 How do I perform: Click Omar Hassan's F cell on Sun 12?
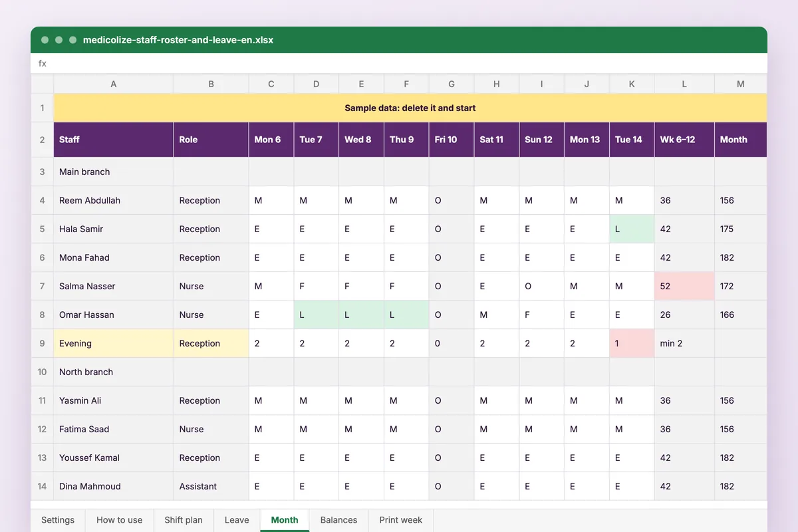[542, 315]
